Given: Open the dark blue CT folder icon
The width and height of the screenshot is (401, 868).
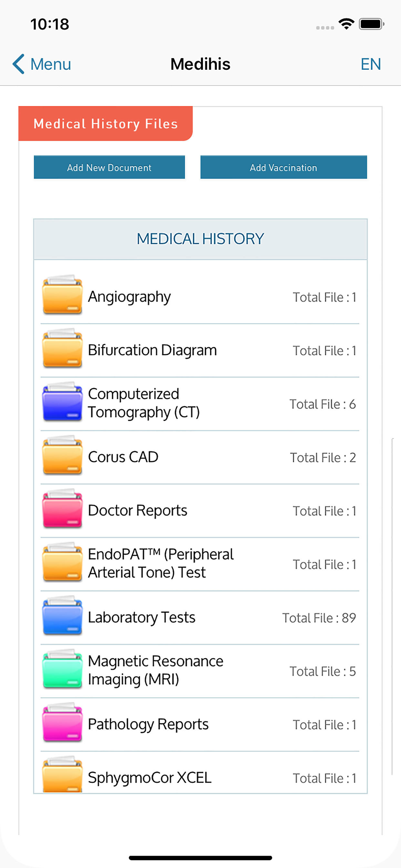Looking at the screenshot, I should [x=62, y=402].
